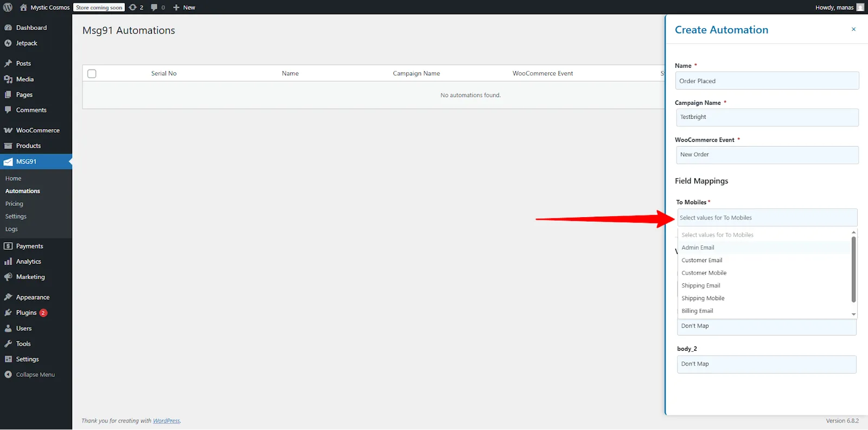Open the Logs submenu link
The height and width of the screenshot is (430, 868).
pos(11,229)
